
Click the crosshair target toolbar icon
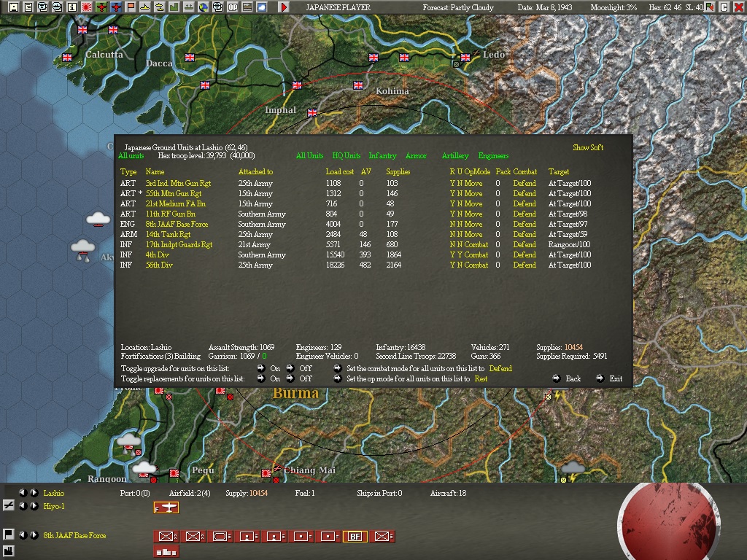click(217, 7)
